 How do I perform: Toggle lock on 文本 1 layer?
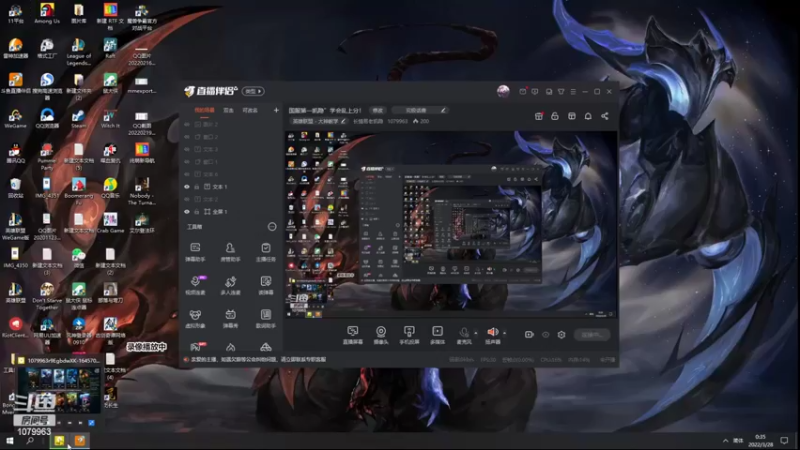tap(196, 187)
